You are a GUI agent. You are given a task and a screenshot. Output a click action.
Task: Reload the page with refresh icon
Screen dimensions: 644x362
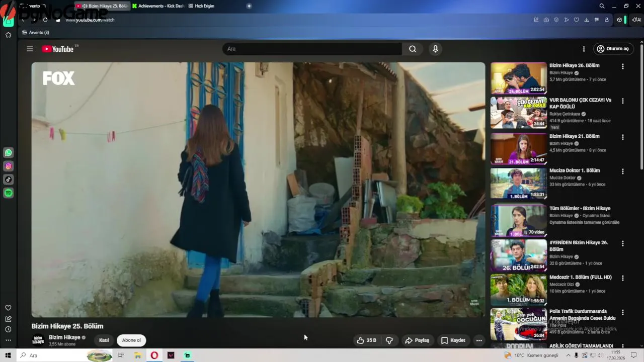(45, 20)
